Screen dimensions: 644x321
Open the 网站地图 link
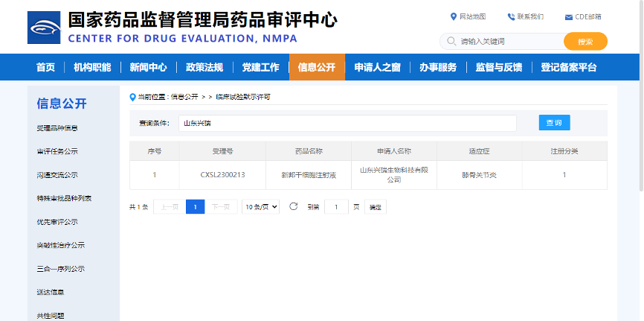[x=473, y=17]
